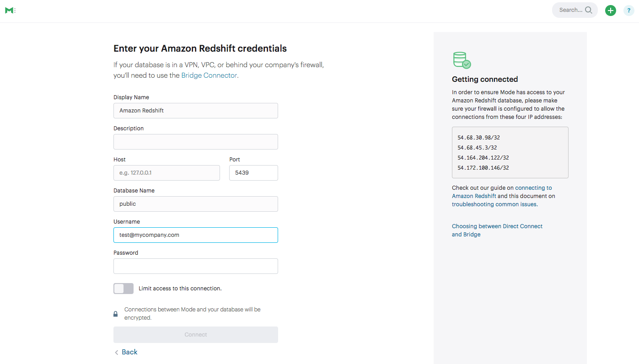Click the Connect button

(196, 335)
